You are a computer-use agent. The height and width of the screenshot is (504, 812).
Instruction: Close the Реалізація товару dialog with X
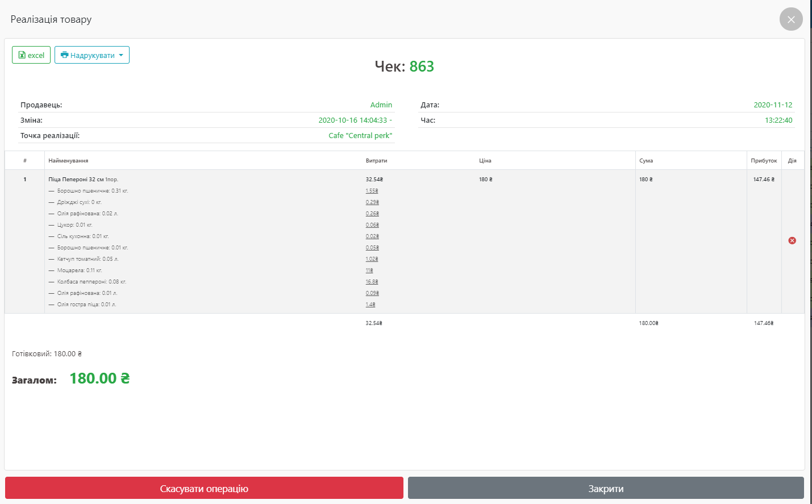(x=790, y=19)
